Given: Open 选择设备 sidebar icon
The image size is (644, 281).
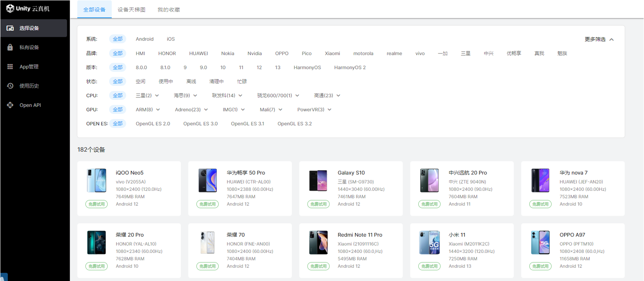Looking at the screenshot, I should 10,28.
